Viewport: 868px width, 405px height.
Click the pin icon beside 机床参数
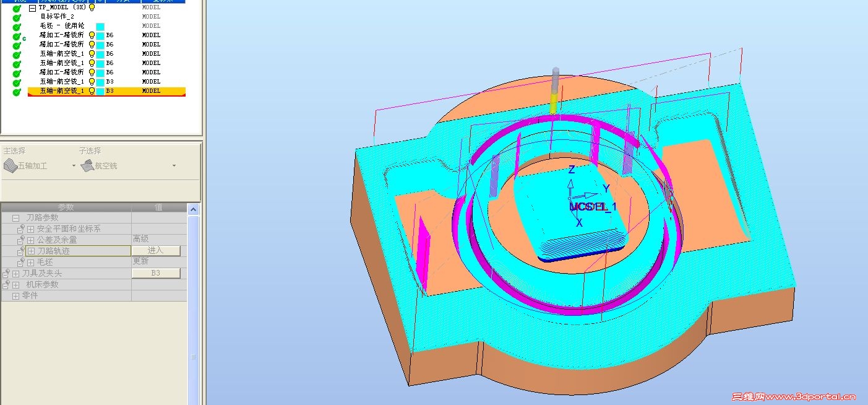point(6,285)
